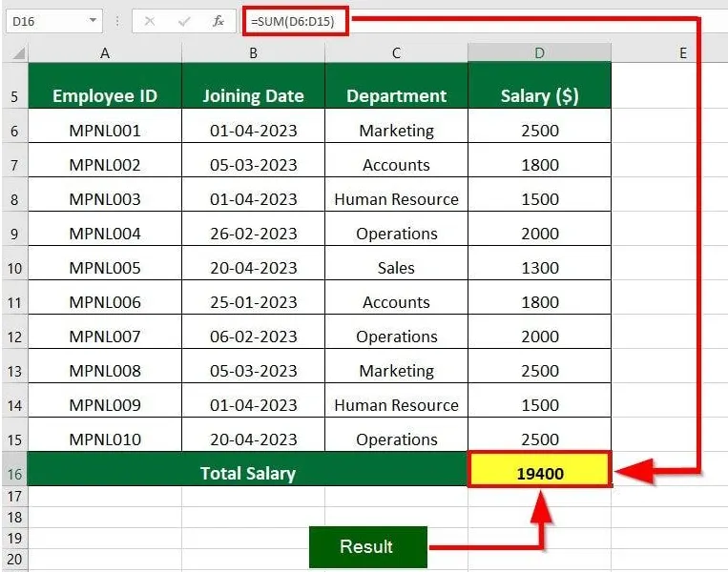This screenshot has height=572, width=728.
Task: Select column D header
Action: [539, 52]
